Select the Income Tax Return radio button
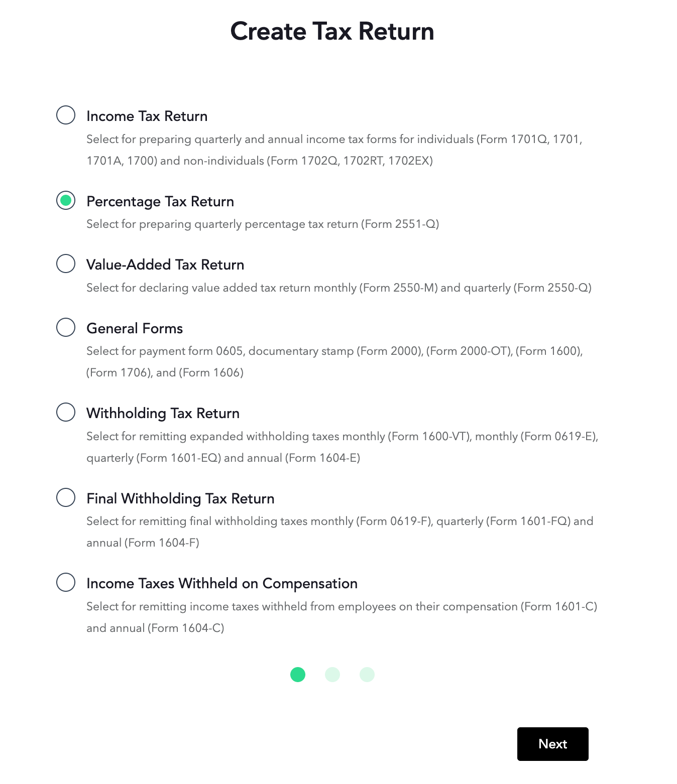The image size is (677, 784). [66, 115]
